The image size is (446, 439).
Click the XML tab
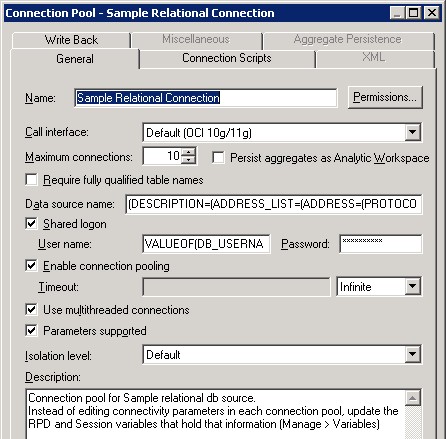click(375, 58)
